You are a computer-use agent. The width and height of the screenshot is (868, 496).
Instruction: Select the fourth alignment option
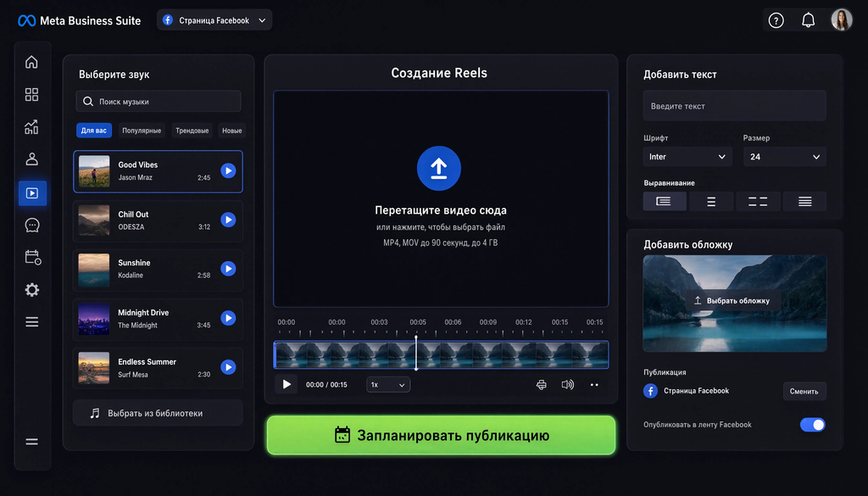coord(805,202)
